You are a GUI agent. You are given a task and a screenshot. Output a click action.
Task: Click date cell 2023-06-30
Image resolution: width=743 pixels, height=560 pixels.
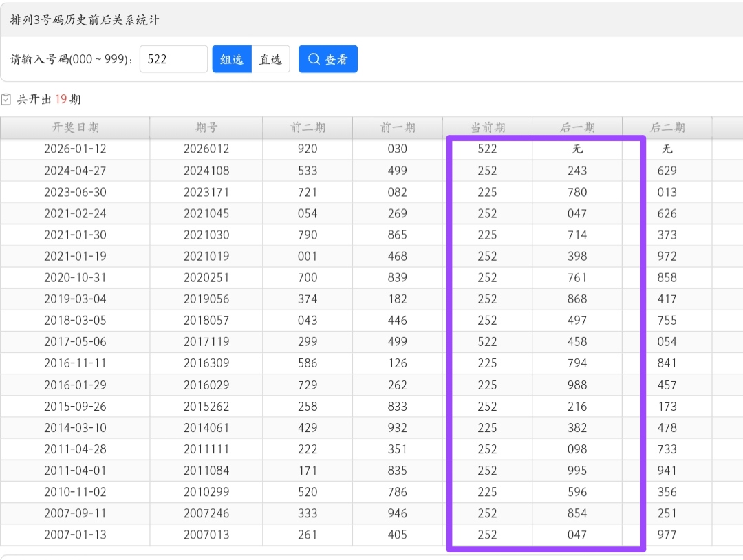coord(75,192)
